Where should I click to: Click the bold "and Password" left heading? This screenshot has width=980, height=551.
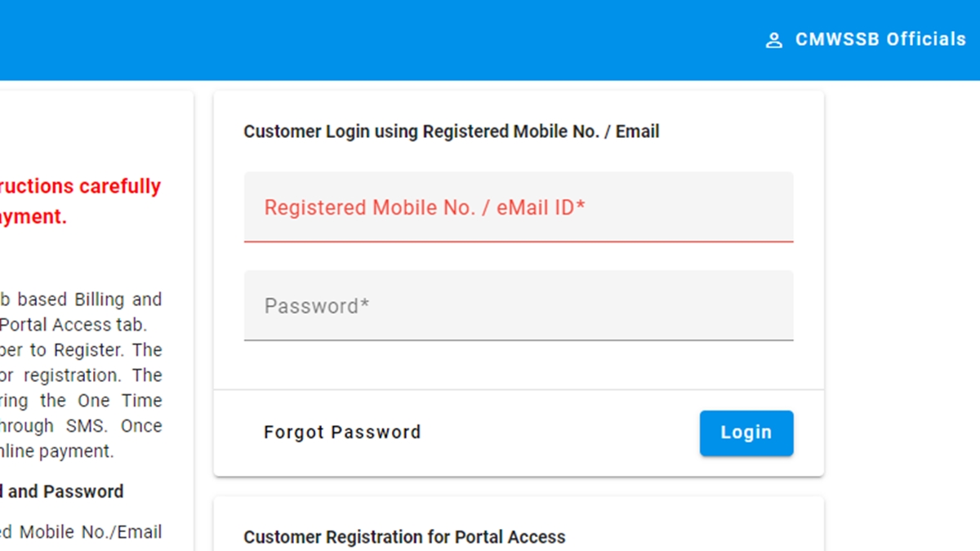(62, 491)
